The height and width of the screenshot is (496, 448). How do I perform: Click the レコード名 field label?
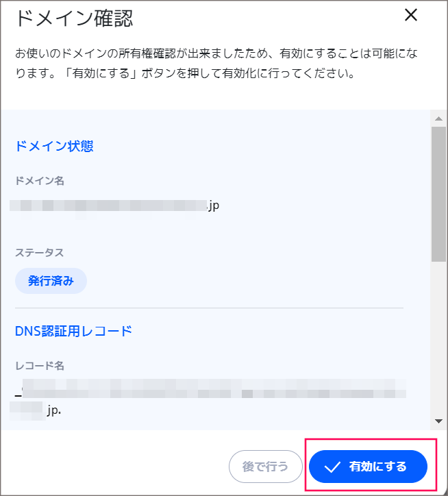(x=40, y=366)
